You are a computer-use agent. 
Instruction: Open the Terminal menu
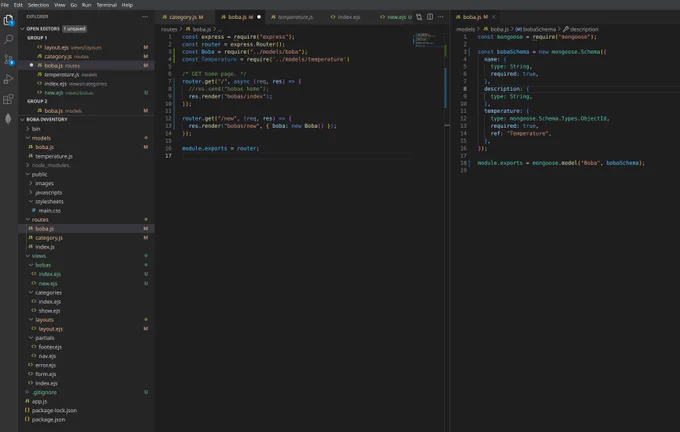(x=107, y=5)
